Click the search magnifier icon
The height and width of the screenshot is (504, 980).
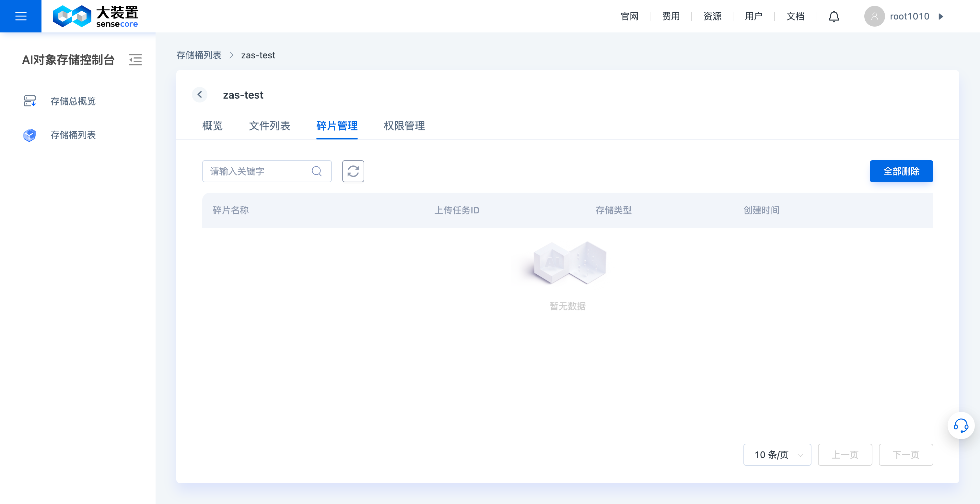click(x=317, y=171)
